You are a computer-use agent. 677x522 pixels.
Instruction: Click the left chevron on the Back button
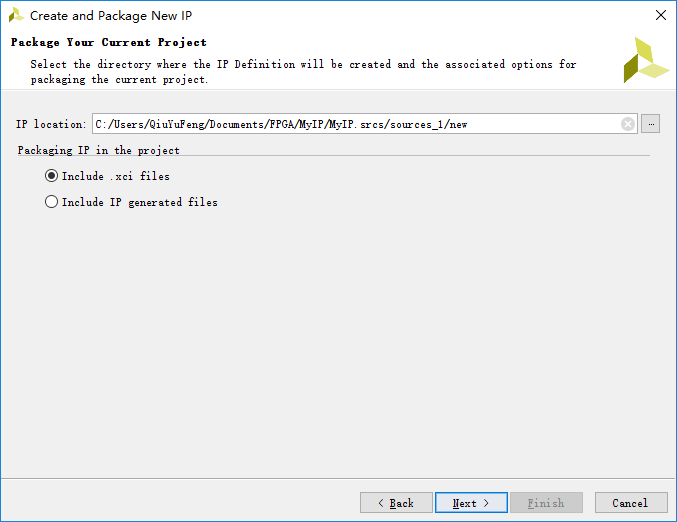click(381, 503)
